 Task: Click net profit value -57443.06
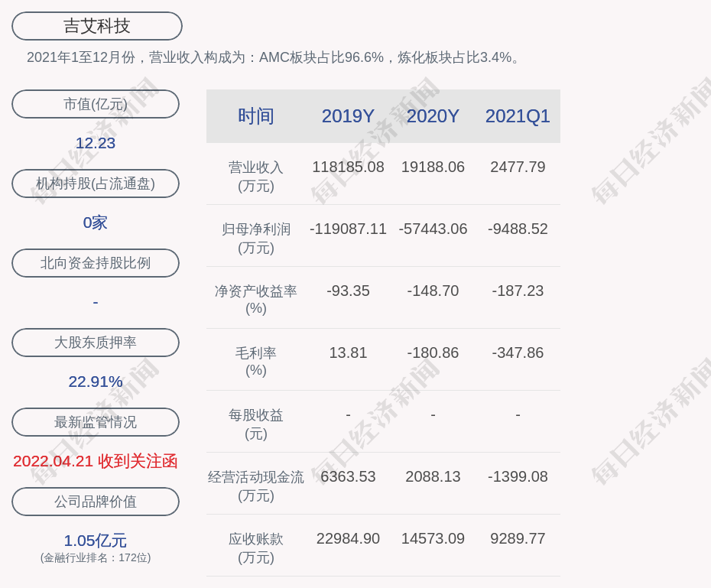[433, 229]
